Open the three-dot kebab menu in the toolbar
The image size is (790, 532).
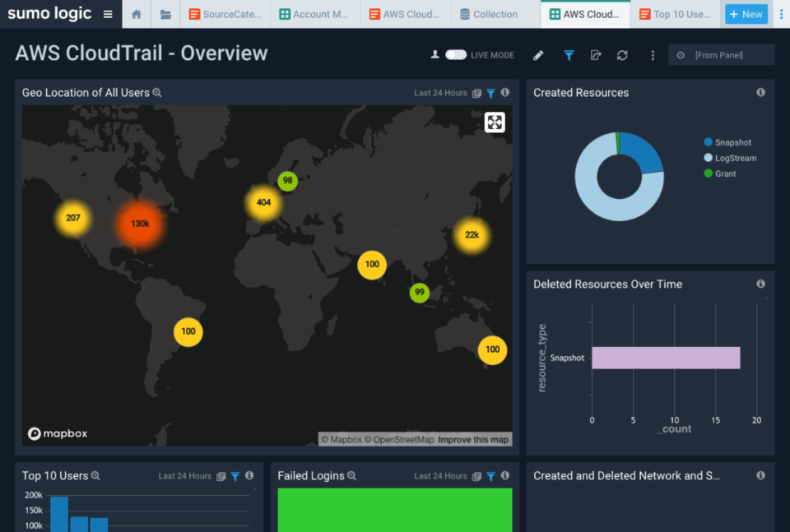coord(652,55)
